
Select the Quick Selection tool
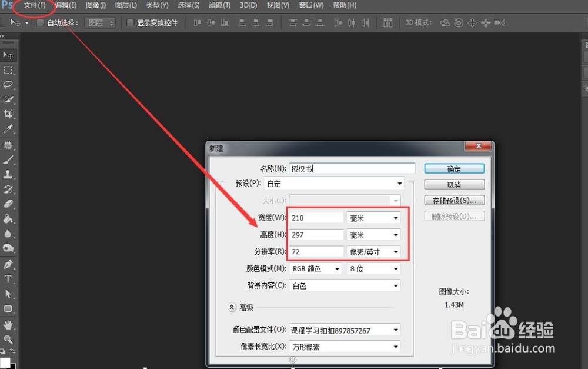(8, 99)
